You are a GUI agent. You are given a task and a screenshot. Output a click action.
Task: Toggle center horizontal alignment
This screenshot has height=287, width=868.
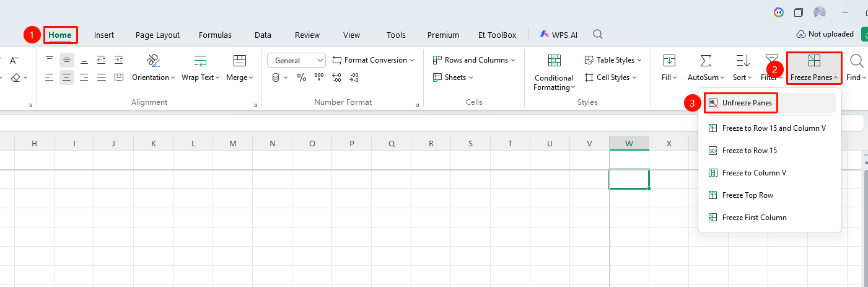pos(67,77)
